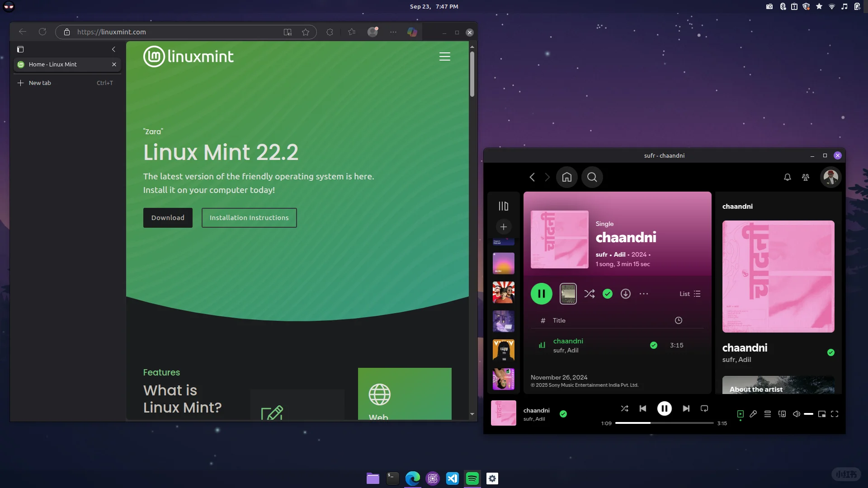868x488 pixels.
Task: Open Copilot in the browser toolbar
Action: 412,32
